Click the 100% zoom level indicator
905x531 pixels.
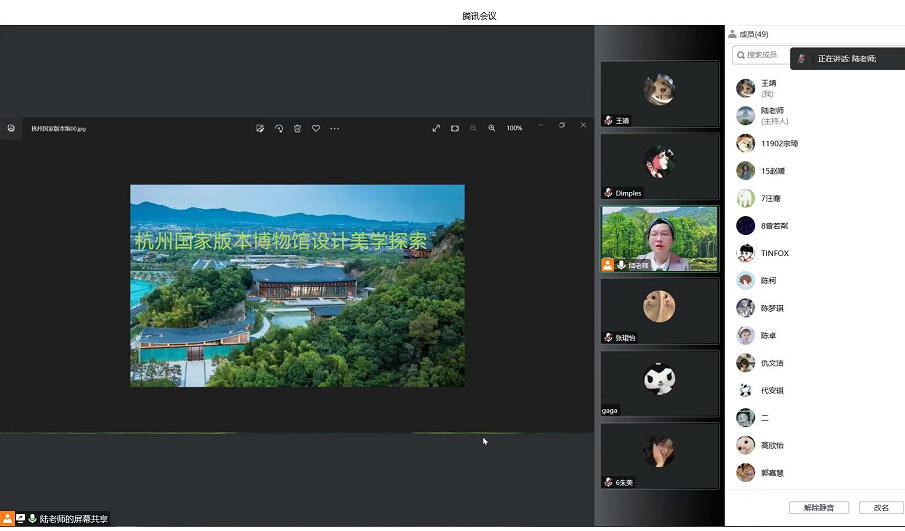pyautogui.click(x=514, y=128)
